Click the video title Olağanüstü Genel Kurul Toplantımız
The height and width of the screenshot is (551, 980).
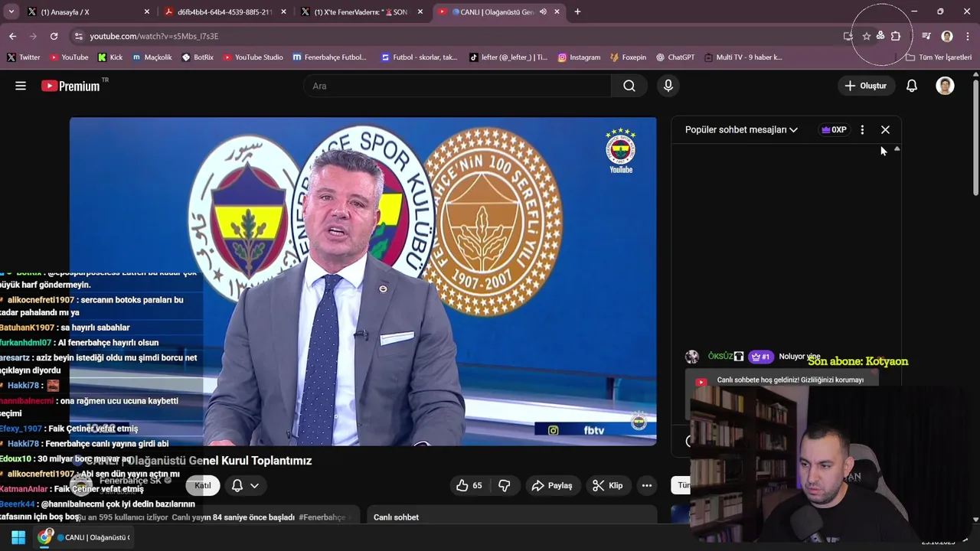tap(198, 461)
